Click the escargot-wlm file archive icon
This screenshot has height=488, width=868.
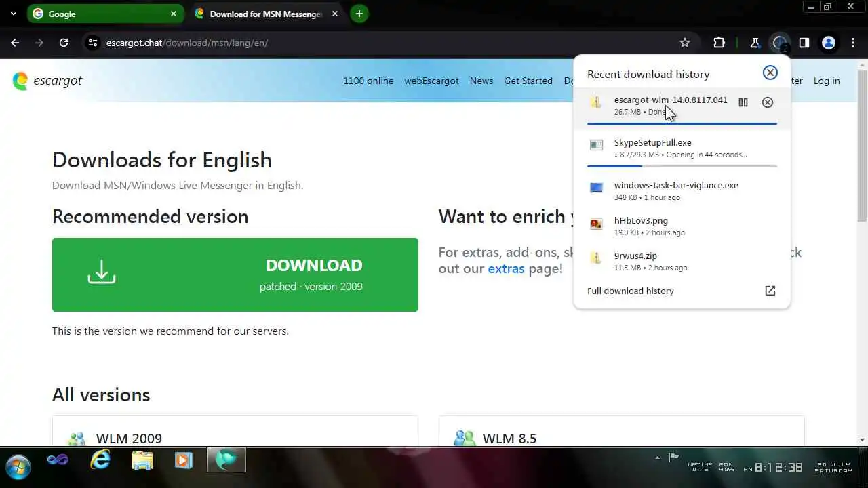click(596, 102)
